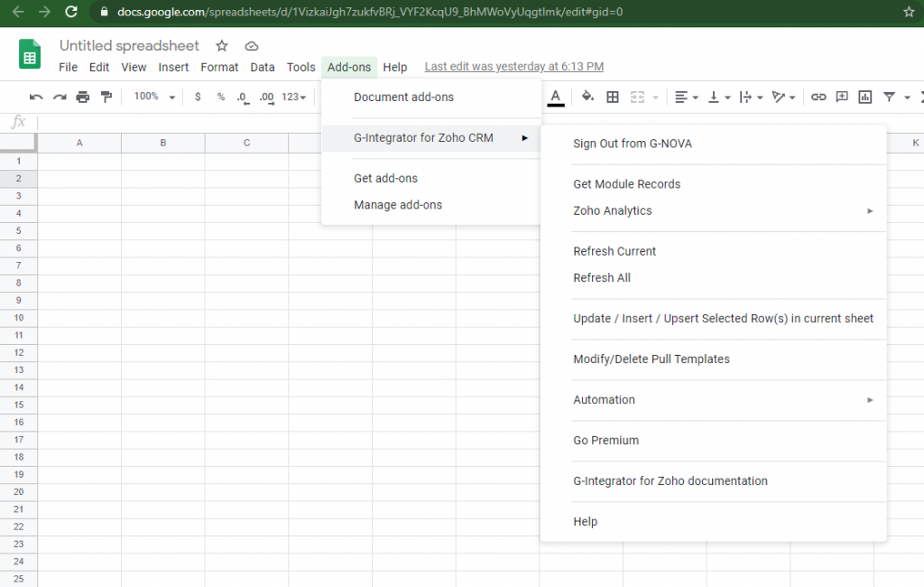924x587 pixels.
Task: Open the Insert menu
Action: tap(173, 67)
